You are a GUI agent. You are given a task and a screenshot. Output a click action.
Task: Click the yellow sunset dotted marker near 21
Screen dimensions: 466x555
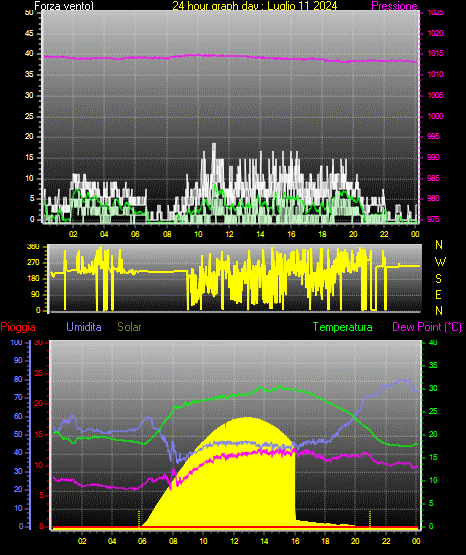(x=370, y=519)
